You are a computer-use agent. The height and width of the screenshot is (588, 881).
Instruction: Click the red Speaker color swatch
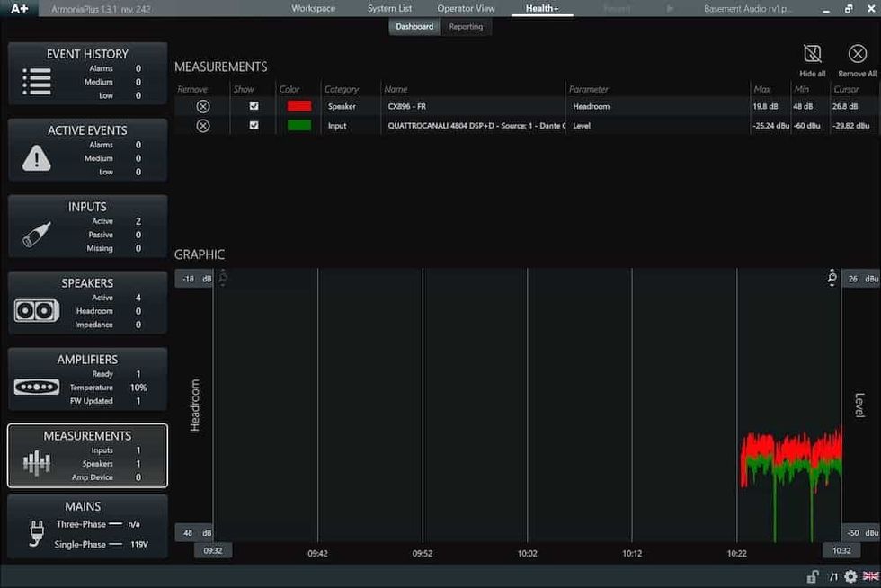pyautogui.click(x=298, y=106)
